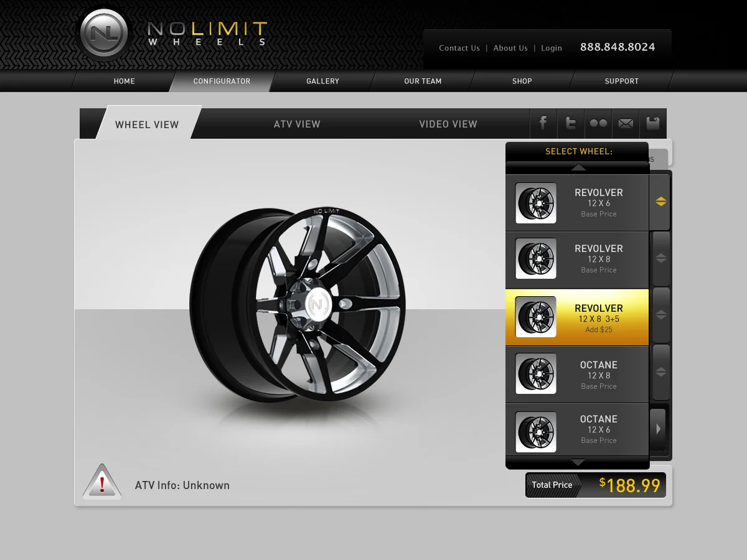Open the active yellow-arrow option selector
747x560 pixels.
[660, 202]
